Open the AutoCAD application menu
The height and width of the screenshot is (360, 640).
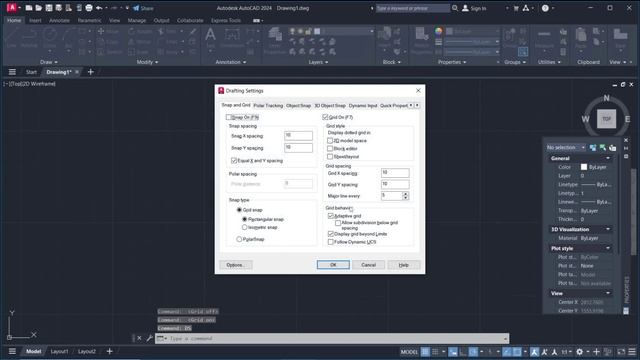pyautogui.click(x=11, y=7)
